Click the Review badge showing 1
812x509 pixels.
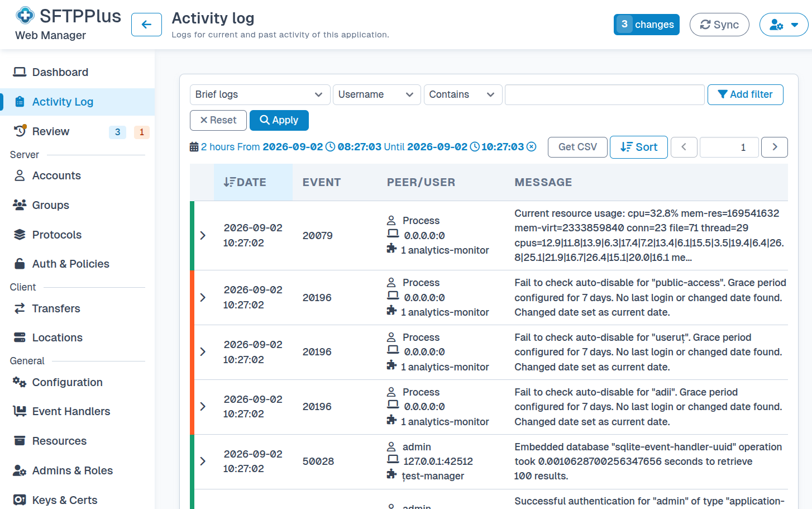point(142,132)
